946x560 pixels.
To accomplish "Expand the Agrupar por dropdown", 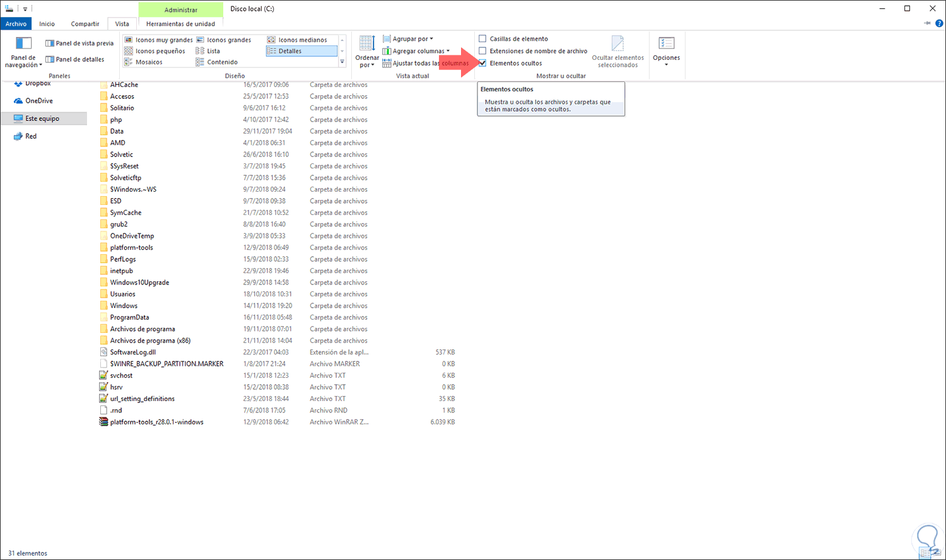I will click(x=408, y=39).
